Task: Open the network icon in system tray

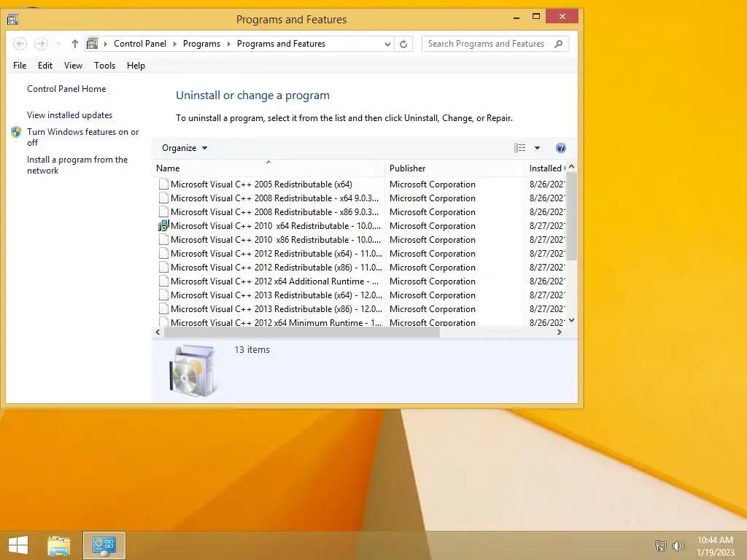Action: pyautogui.click(x=660, y=545)
